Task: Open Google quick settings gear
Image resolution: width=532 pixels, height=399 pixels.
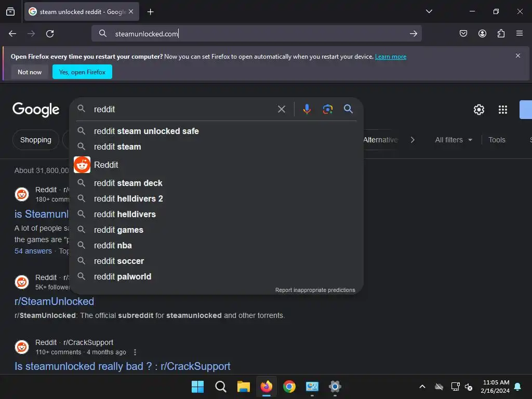Action: point(478,110)
